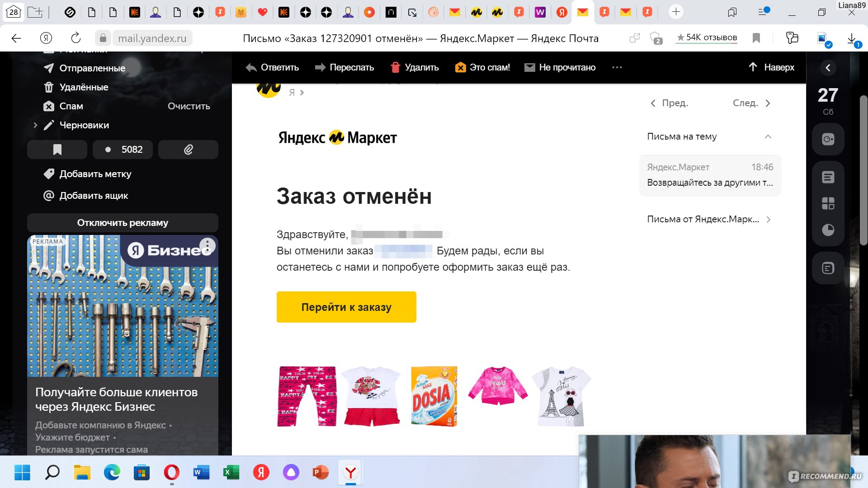Open File Explorer from taskbar
The height and width of the screenshot is (488, 868).
(82, 473)
